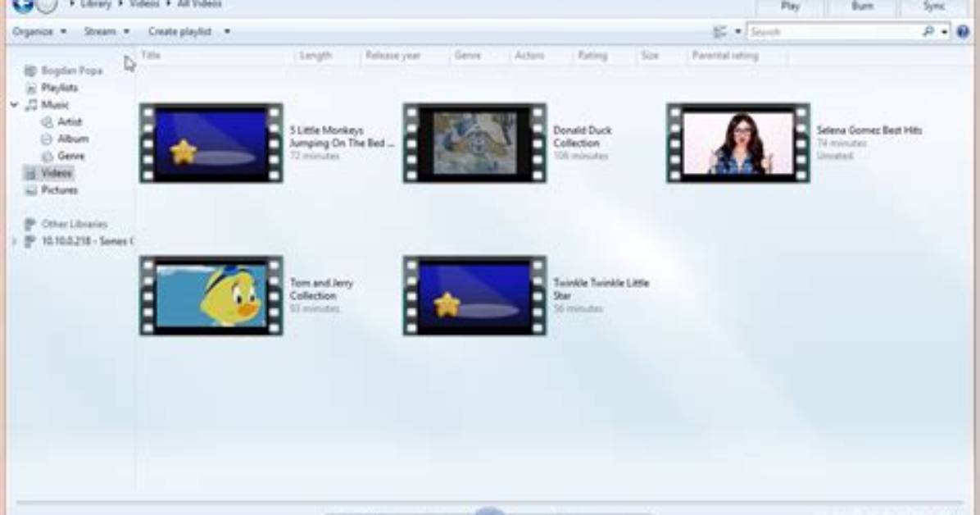Sort by the Parental rating column
Viewport: 980px width, 515px height.
(725, 55)
